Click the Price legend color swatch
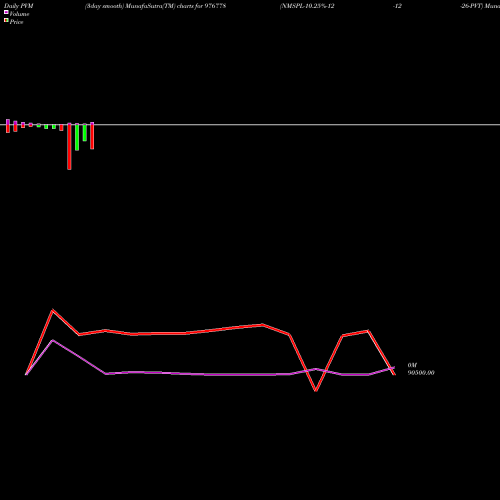The width and height of the screenshot is (500, 500). point(6,20)
